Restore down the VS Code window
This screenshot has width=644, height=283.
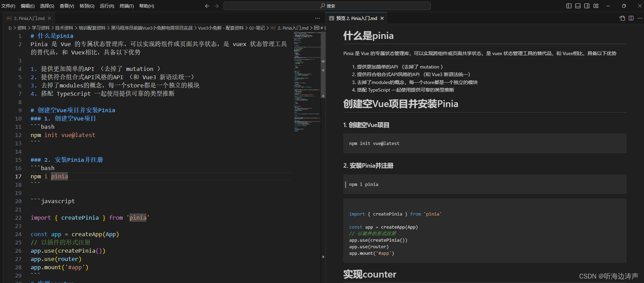click(x=624, y=6)
